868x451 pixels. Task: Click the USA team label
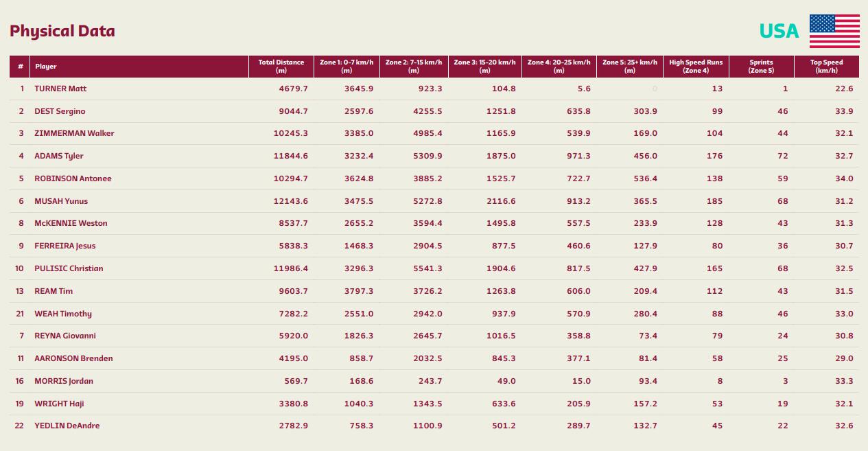[779, 31]
